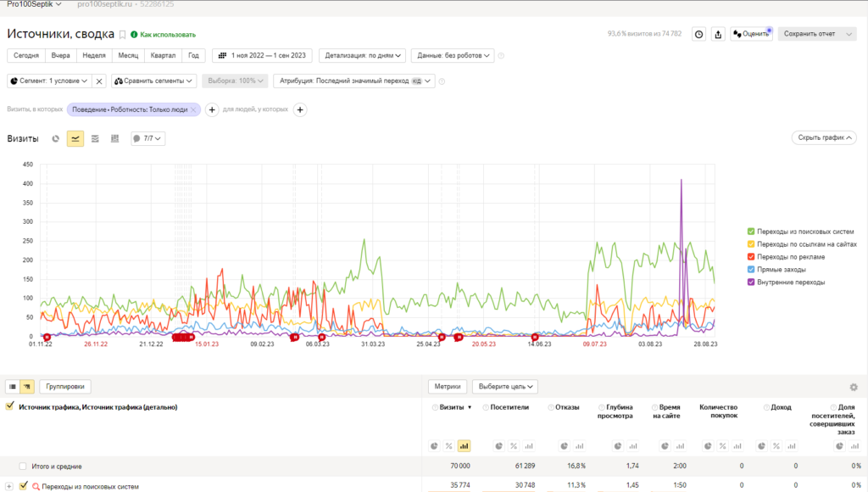Check the Итого и средние row checkbox
This screenshot has width=868, height=492.
click(23, 467)
